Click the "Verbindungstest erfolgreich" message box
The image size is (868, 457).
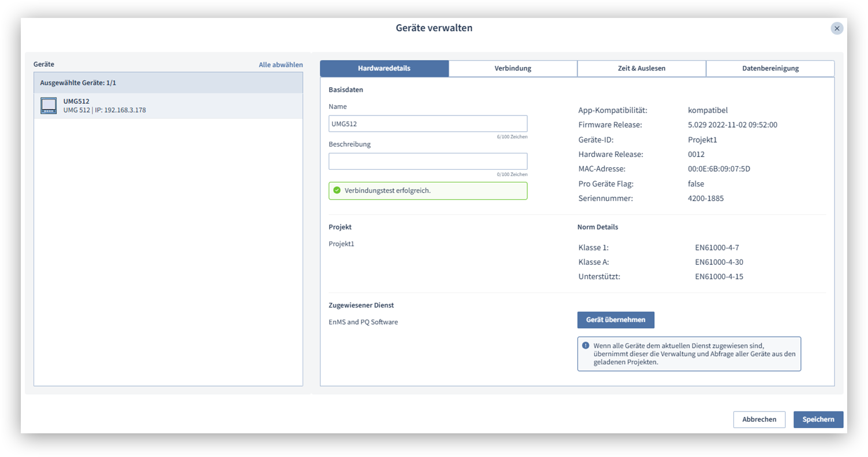(427, 190)
